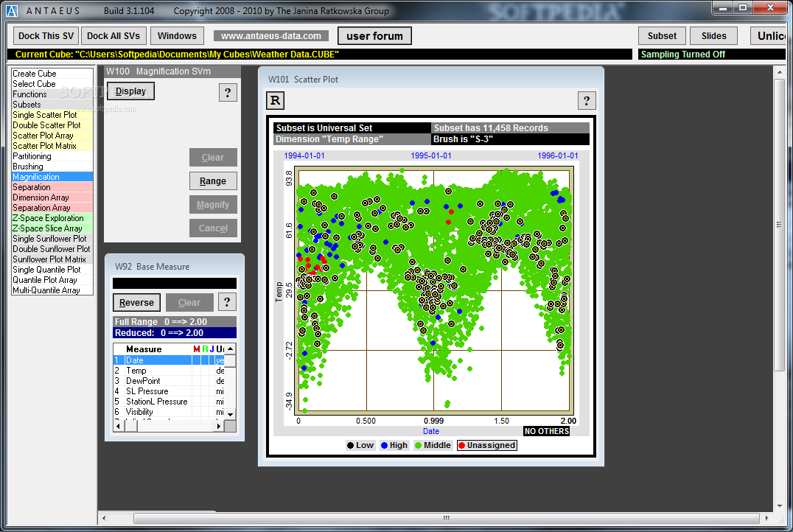This screenshot has width=793, height=532.
Task: Click Display in Magnification panel
Action: tap(130, 91)
